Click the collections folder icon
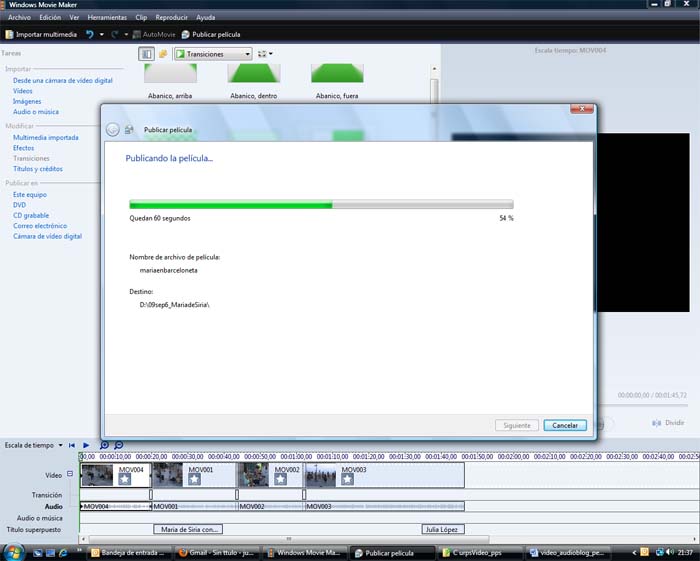Image resolution: width=700 pixels, height=561 pixels. tap(163, 54)
